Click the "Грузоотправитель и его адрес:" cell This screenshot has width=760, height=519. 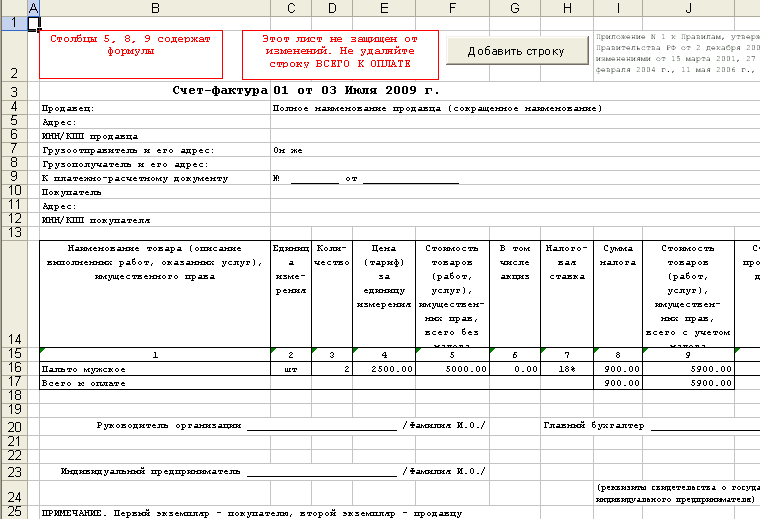tap(155, 150)
